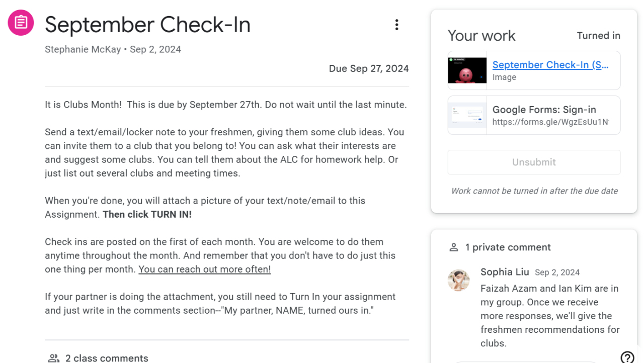Screen dimensions: 644x363
Task: Click the September Check-In image thumbnail
Action: click(467, 70)
